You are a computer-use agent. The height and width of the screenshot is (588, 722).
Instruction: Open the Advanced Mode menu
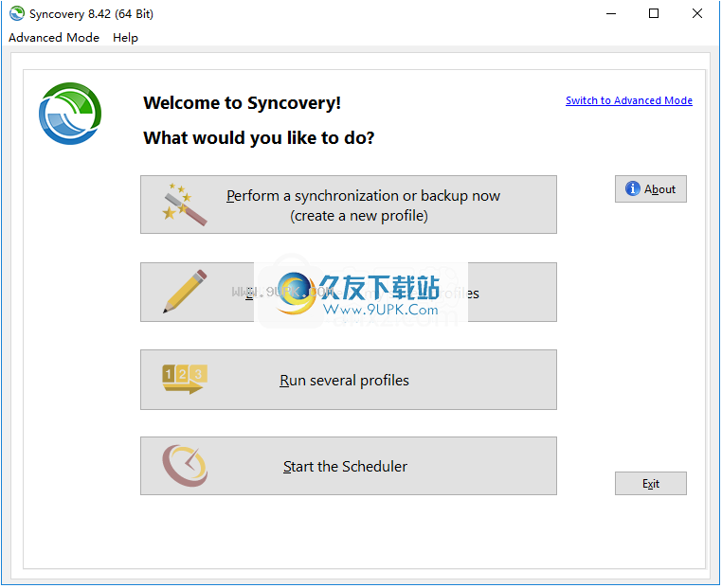coord(54,37)
